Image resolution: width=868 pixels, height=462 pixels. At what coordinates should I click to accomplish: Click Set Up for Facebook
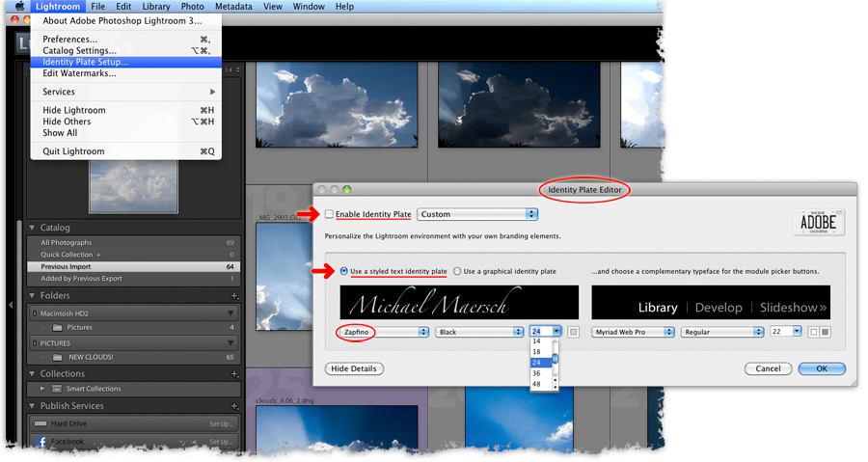221,442
